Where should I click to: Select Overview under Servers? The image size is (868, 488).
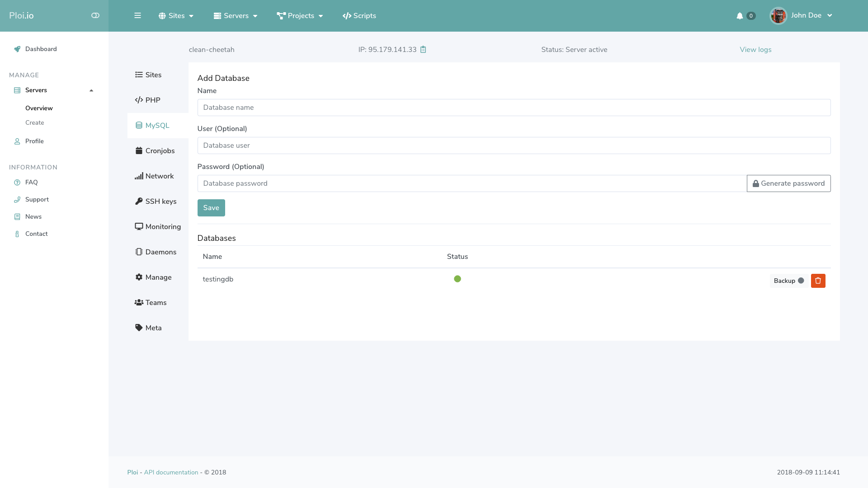point(39,108)
